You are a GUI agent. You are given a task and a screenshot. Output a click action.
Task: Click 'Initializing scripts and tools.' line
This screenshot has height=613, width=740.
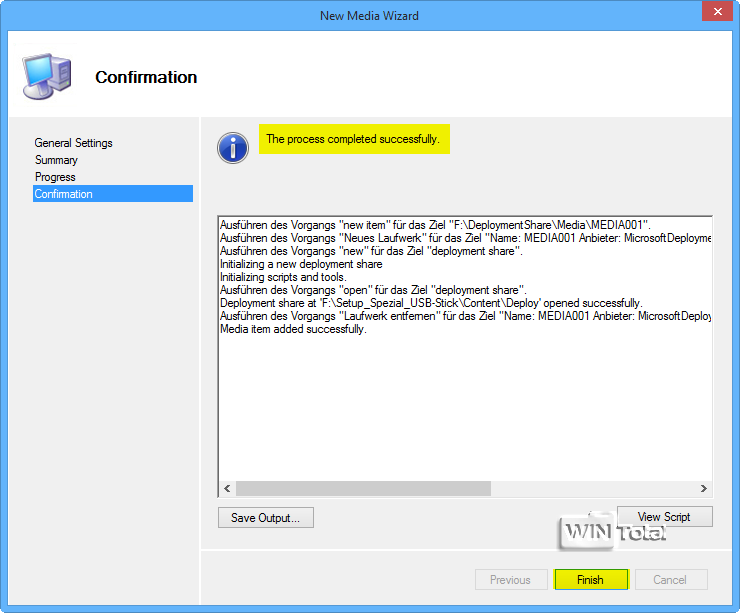[x=283, y=277]
